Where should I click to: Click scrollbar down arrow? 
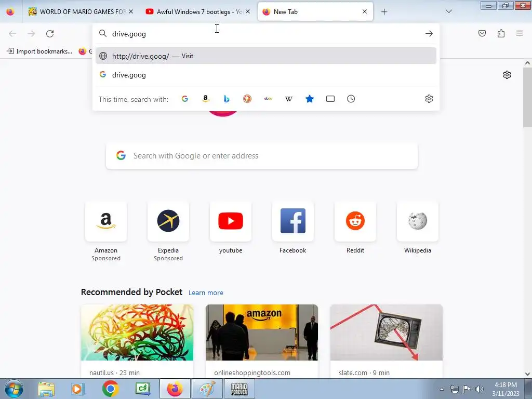coord(527,374)
